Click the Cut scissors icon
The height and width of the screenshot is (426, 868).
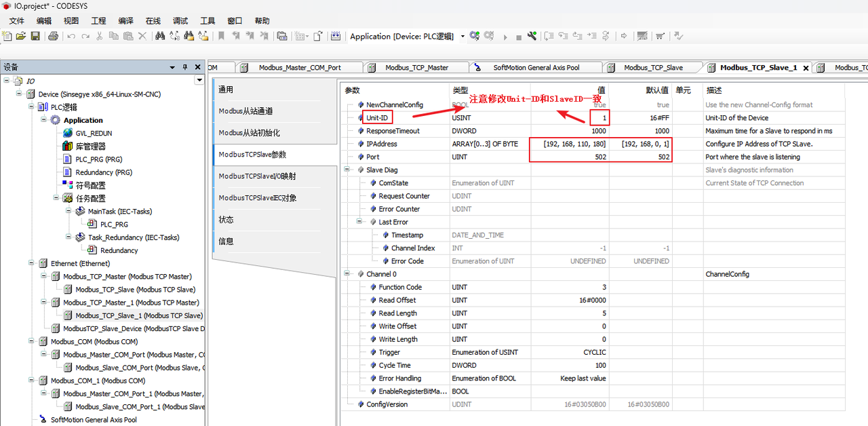[x=100, y=36]
